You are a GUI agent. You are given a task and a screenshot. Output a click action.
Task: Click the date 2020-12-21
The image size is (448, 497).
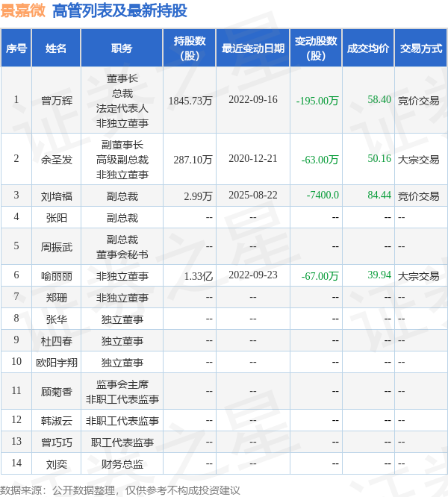coord(253,158)
